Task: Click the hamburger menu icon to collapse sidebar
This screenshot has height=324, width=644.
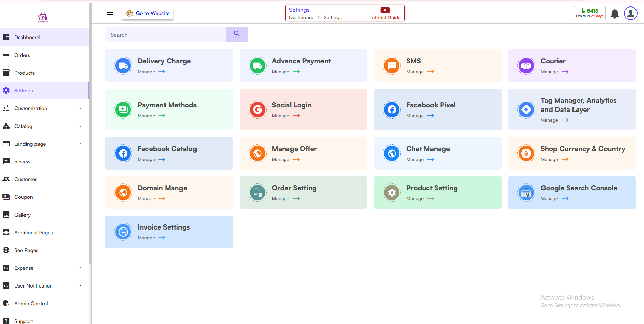Action: [x=110, y=13]
